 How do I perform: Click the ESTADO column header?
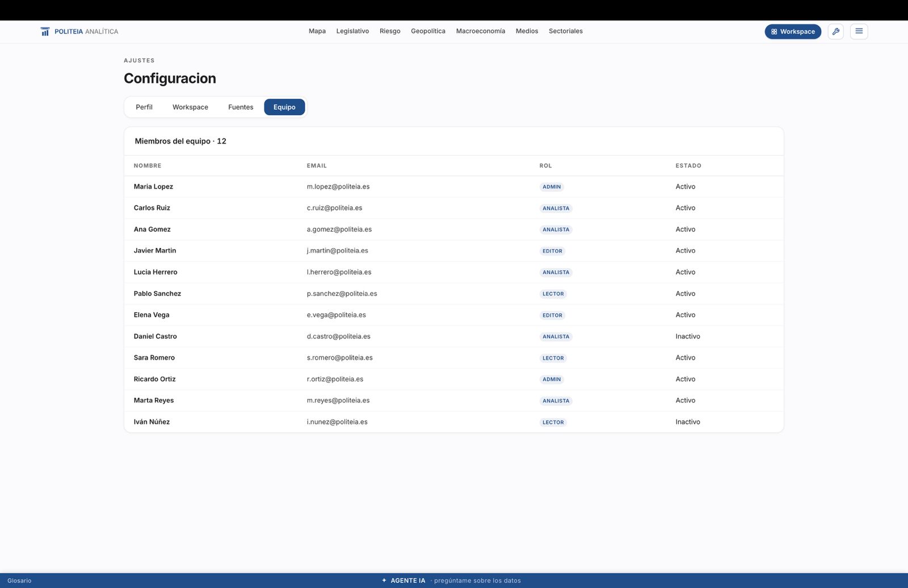pyautogui.click(x=688, y=166)
